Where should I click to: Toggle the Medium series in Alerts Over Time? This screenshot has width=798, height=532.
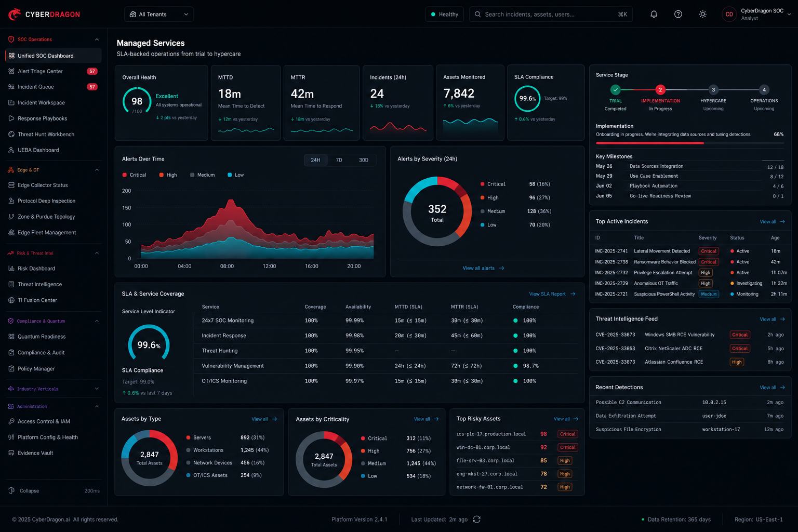(202, 175)
